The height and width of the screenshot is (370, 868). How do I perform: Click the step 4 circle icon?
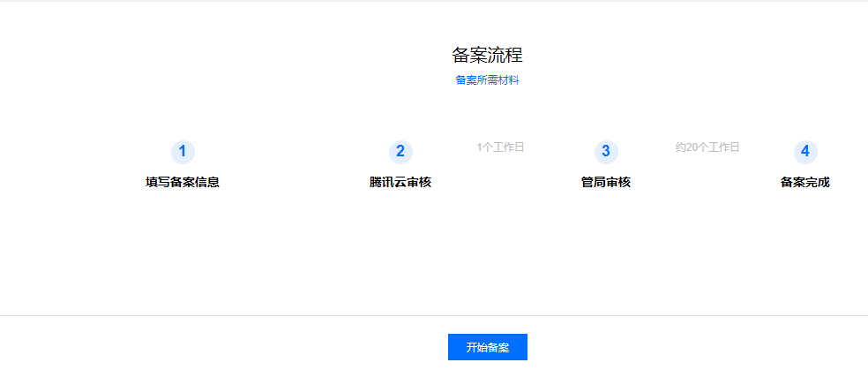pyautogui.click(x=805, y=152)
